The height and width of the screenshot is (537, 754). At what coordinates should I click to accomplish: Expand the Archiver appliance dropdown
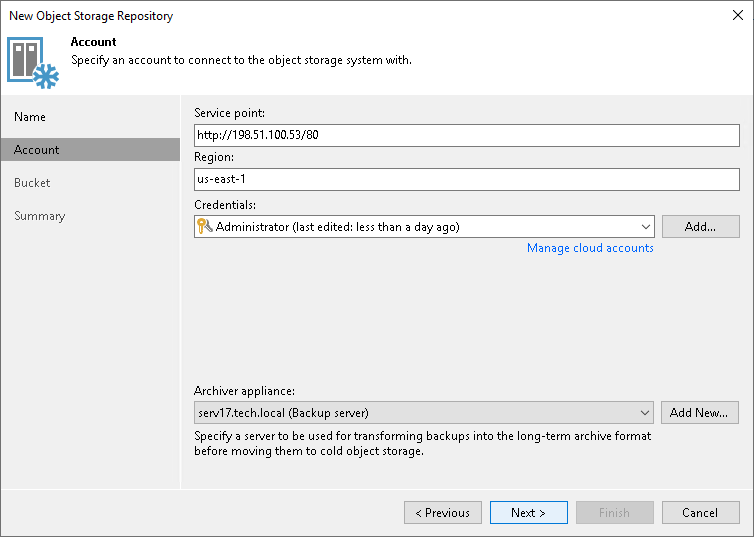coord(644,413)
